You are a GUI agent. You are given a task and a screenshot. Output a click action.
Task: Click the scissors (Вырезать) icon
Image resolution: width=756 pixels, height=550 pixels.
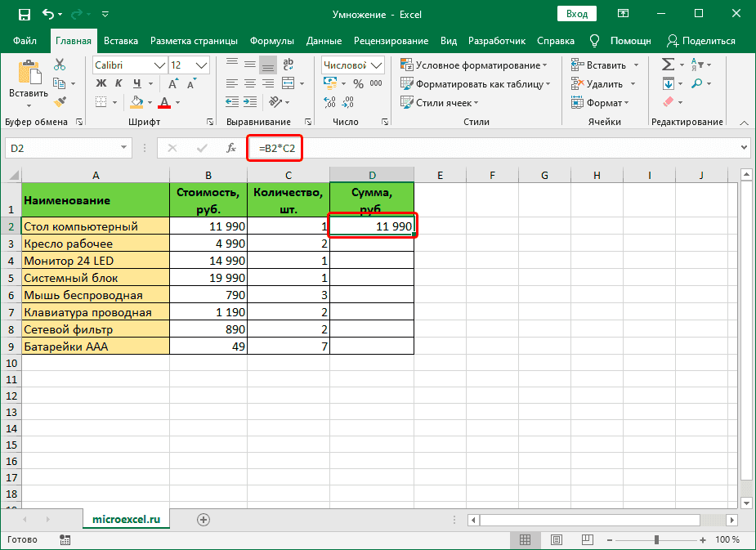[x=59, y=65]
